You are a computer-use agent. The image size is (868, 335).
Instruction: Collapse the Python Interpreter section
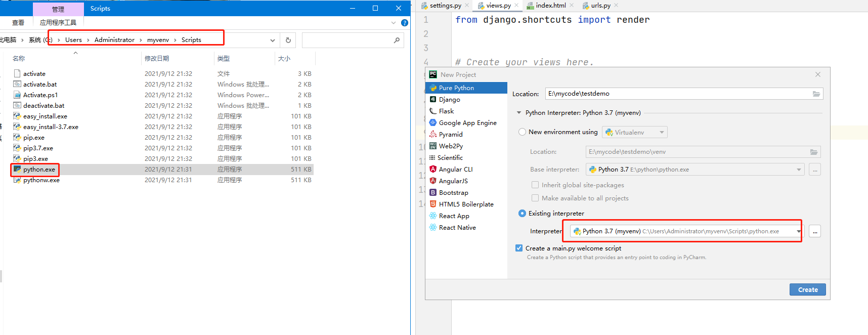coord(519,113)
